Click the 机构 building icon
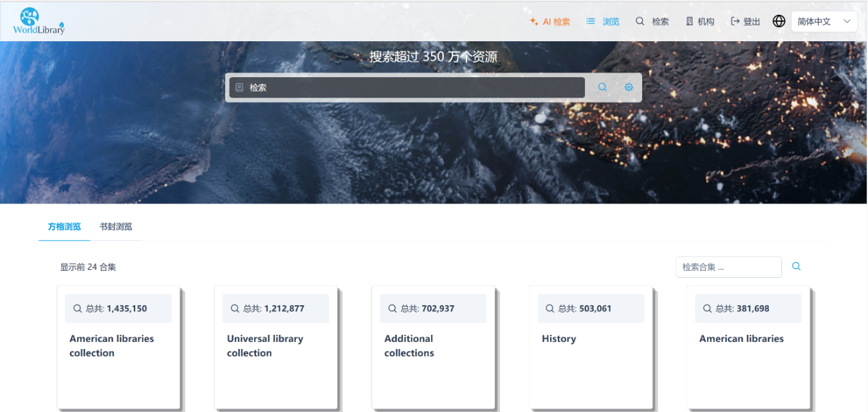The image size is (868, 412). [x=689, y=21]
